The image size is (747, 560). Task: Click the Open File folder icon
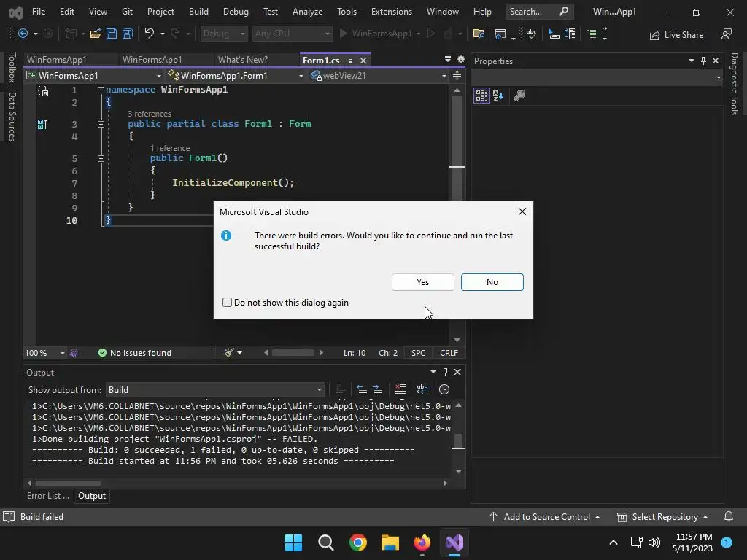click(96, 34)
